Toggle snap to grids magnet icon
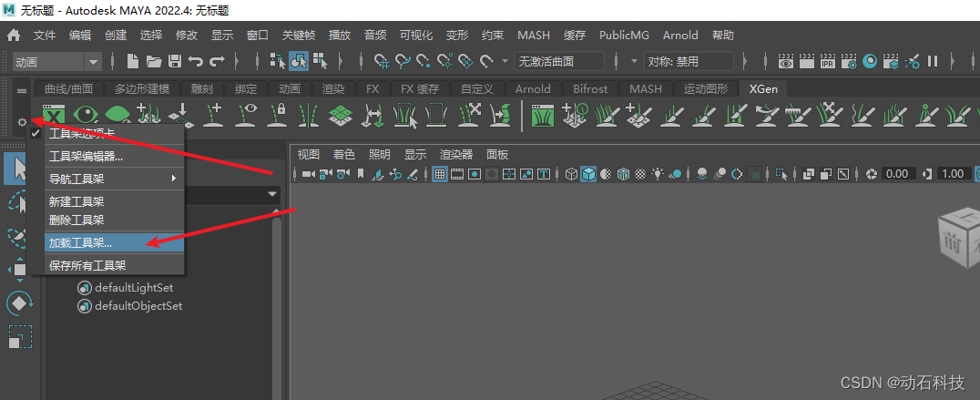The height and width of the screenshot is (400, 980). tap(382, 61)
